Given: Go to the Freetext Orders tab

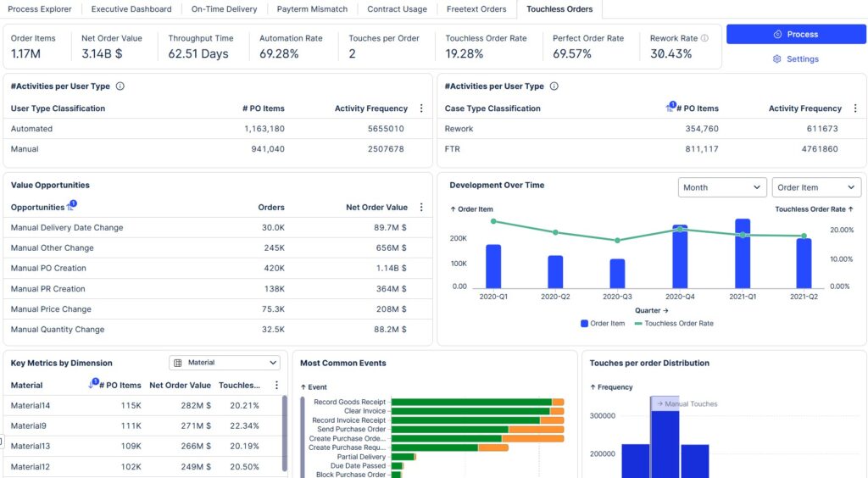Looking at the screenshot, I should (476, 9).
